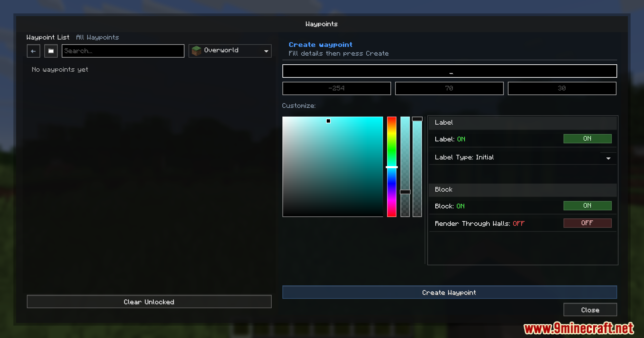Click the second opacity slider with the top handle
Image resolution: width=644 pixels, height=338 pixels.
point(417,167)
